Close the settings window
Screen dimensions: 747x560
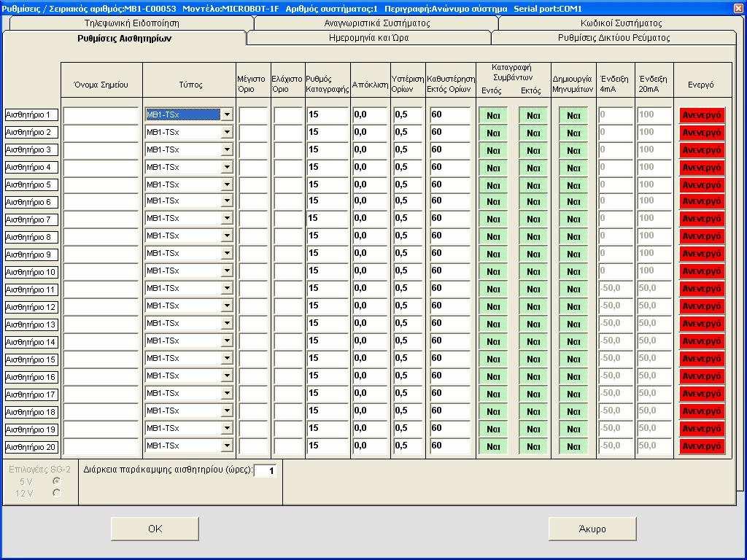[740, 8]
